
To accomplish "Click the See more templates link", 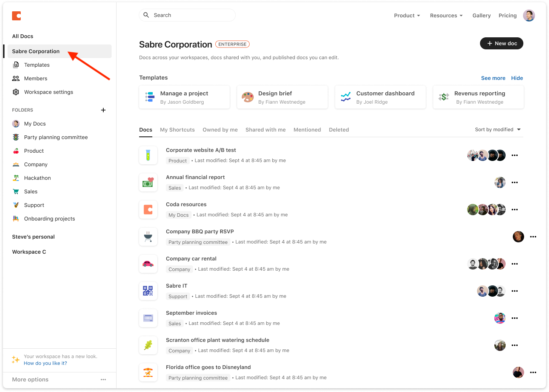I will coord(493,78).
